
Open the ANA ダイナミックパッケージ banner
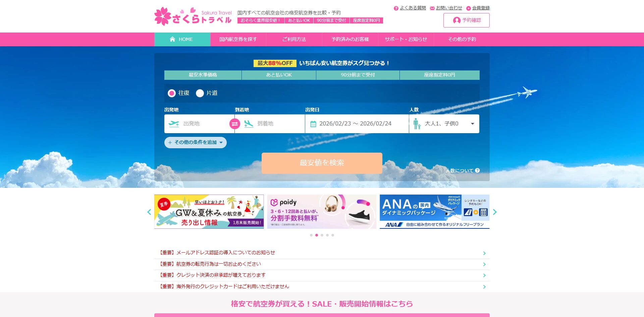click(434, 212)
